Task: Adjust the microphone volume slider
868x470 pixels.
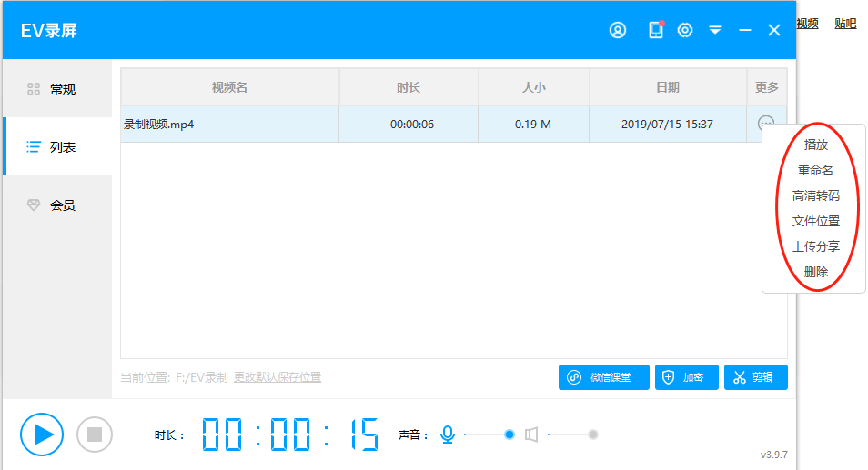Action: tap(509, 435)
